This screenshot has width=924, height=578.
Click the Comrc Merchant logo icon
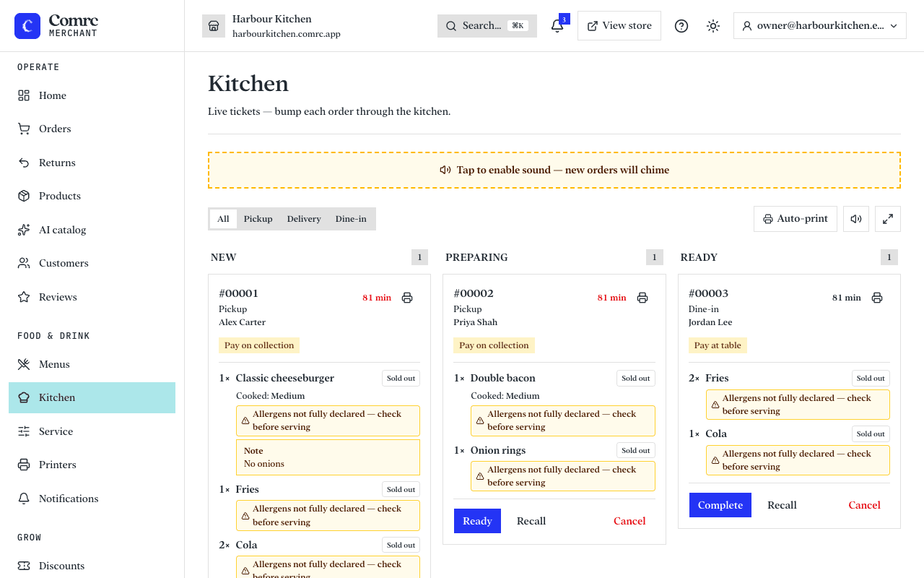click(27, 26)
